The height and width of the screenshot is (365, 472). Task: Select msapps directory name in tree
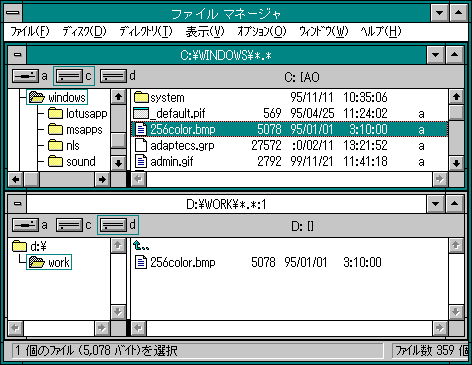pos(84,130)
